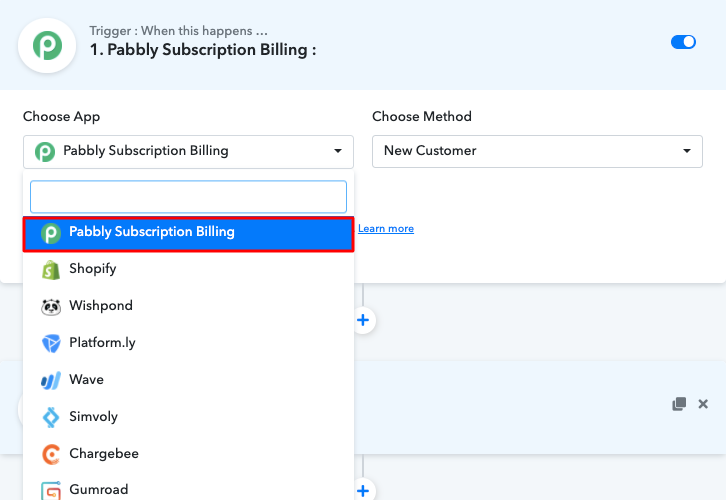Image resolution: width=726 pixels, height=500 pixels.
Task: Select Platform.ly from the app list
Action: (x=188, y=343)
